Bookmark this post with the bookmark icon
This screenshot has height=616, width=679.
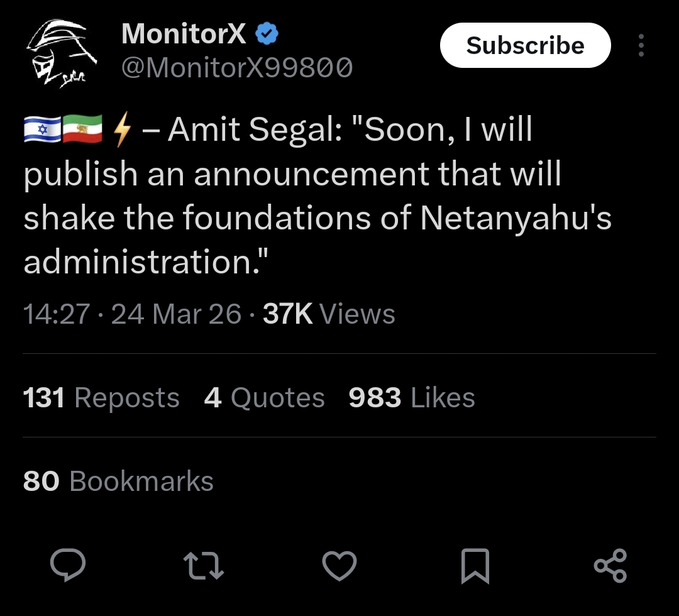[475, 564]
